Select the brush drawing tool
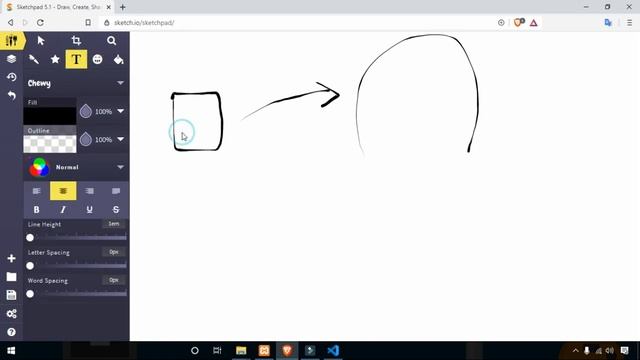 (34, 60)
